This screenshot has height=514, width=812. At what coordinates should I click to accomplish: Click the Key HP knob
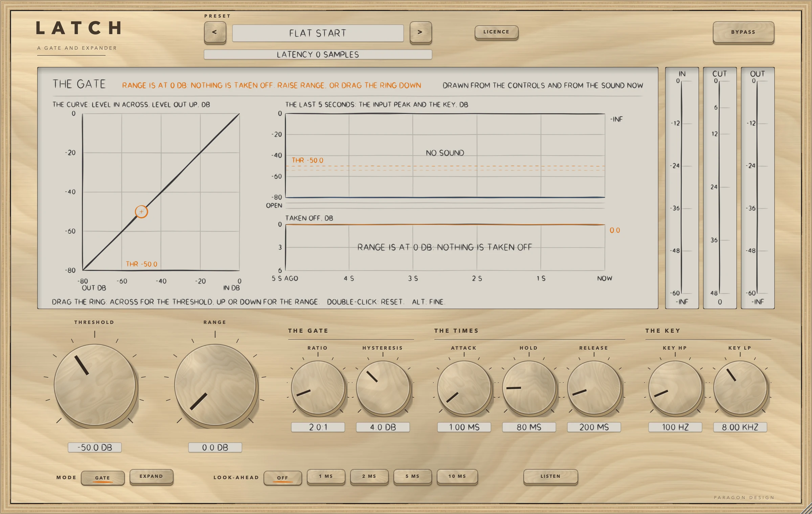tap(675, 388)
